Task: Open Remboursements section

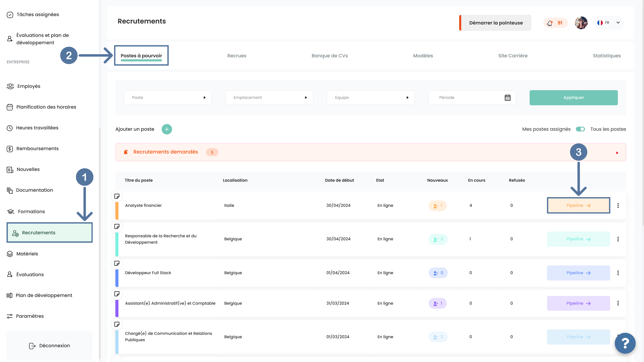Action: click(x=33, y=149)
